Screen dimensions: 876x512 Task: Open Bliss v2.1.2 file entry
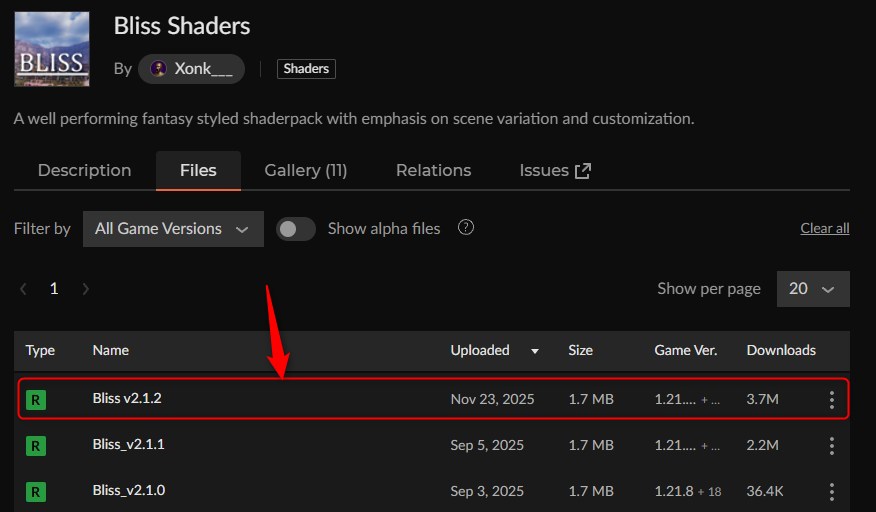[127, 398]
